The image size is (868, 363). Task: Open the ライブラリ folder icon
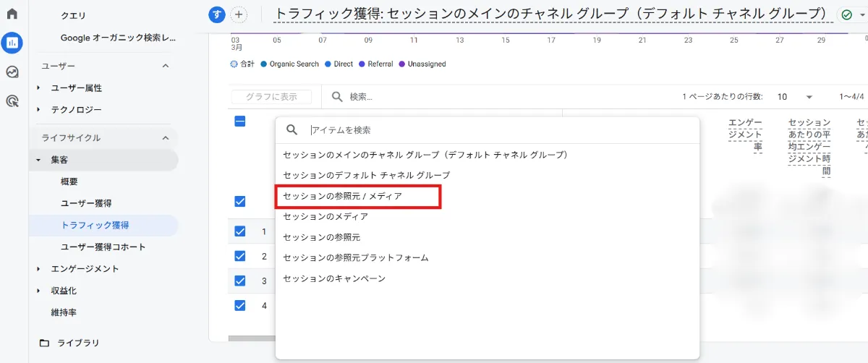pyautogui.click(x=44, y=343)
